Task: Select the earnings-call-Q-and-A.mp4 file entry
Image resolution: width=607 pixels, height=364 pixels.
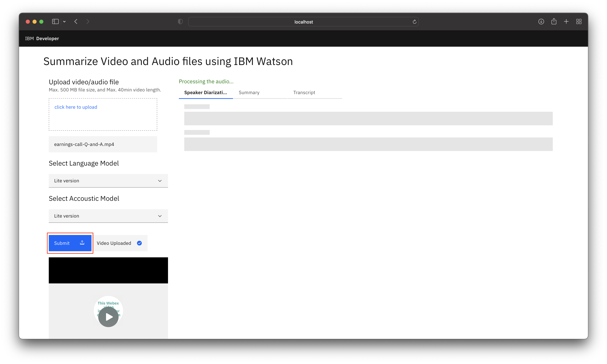Action: pos(103,144)
